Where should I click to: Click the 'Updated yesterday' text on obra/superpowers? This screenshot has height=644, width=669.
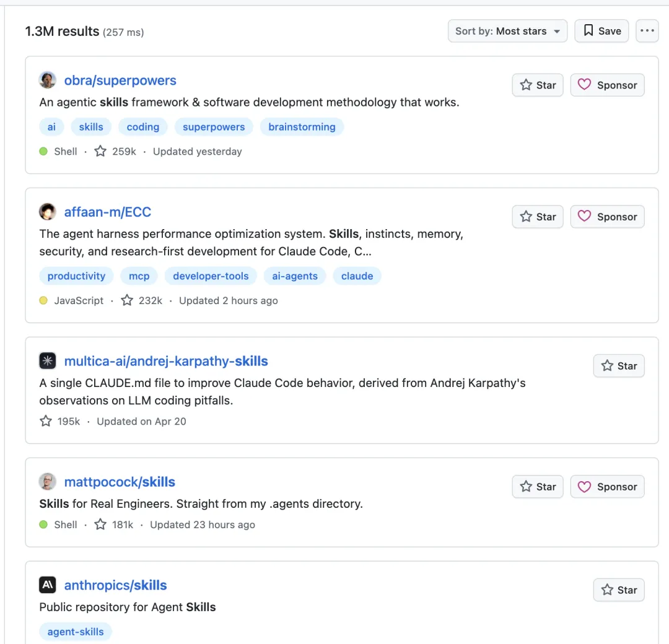[197, 152]
